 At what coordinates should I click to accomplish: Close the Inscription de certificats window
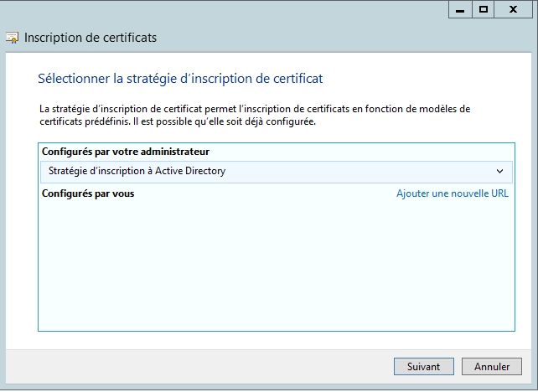[x=513, y=9]
